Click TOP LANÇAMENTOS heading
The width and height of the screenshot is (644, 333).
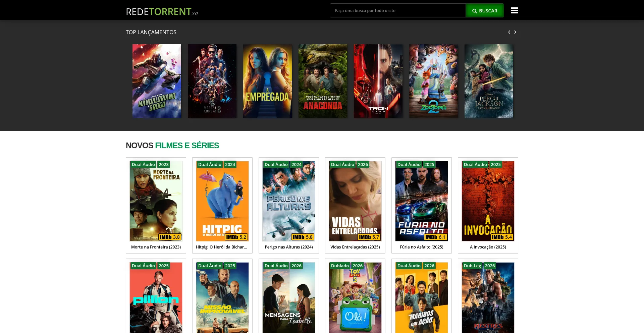tap(151, 32)
